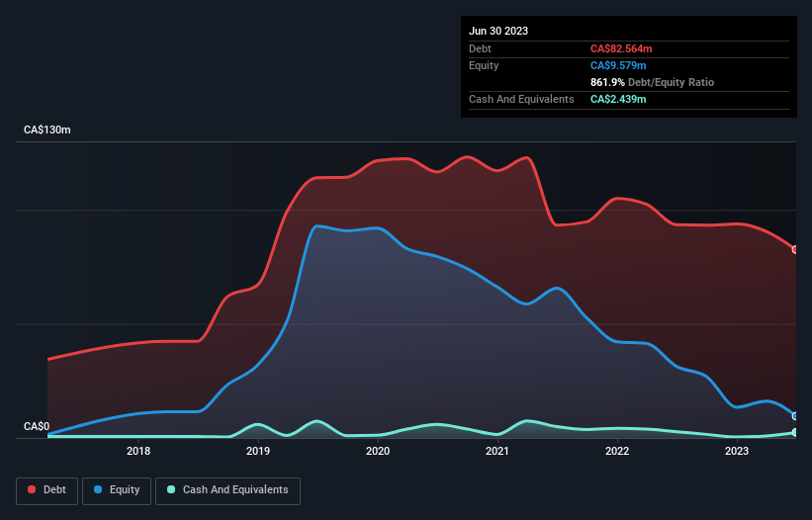Click the red Debt endpoint marker

coord(795,250)
